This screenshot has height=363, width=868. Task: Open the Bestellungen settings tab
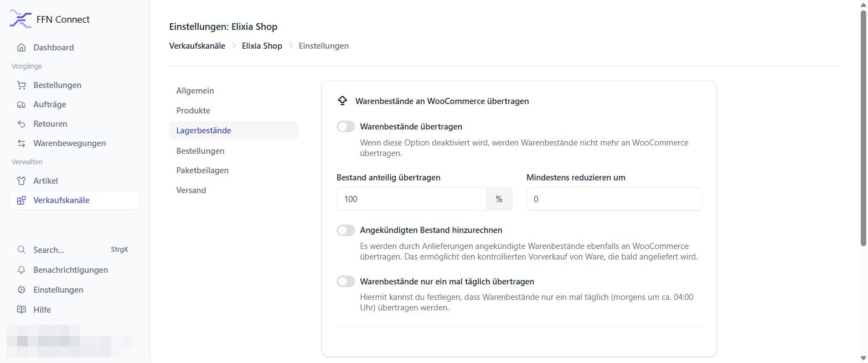click(x=200, y=151)
